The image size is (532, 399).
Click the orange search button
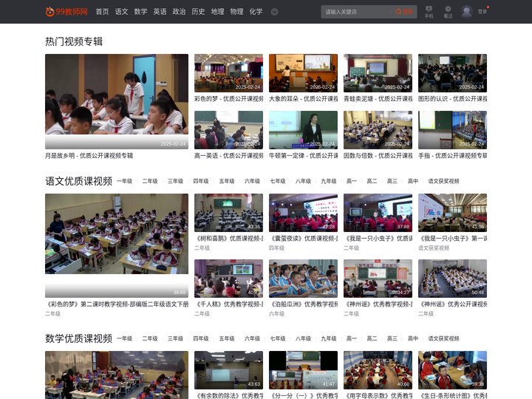coord(404,12)
